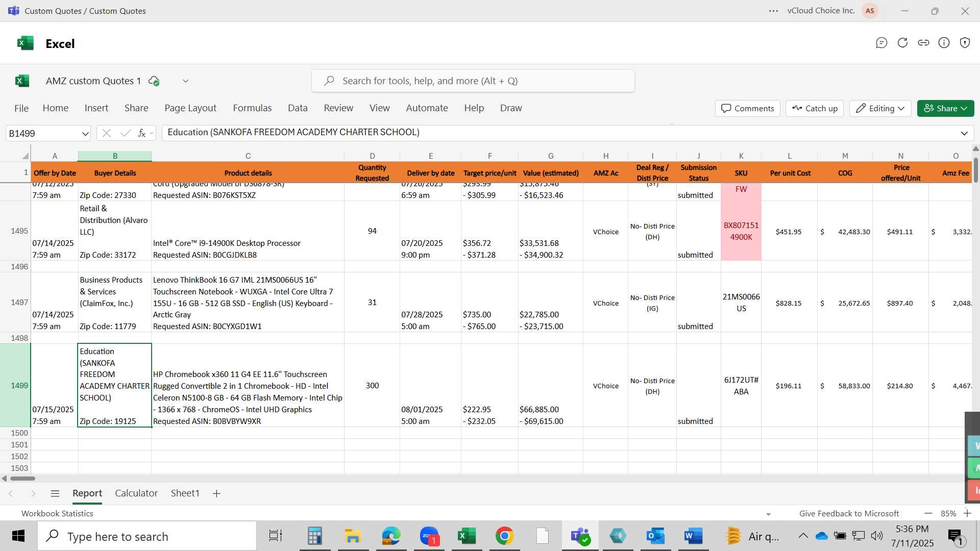Expand the status bar options chevron

pos(769,514)
